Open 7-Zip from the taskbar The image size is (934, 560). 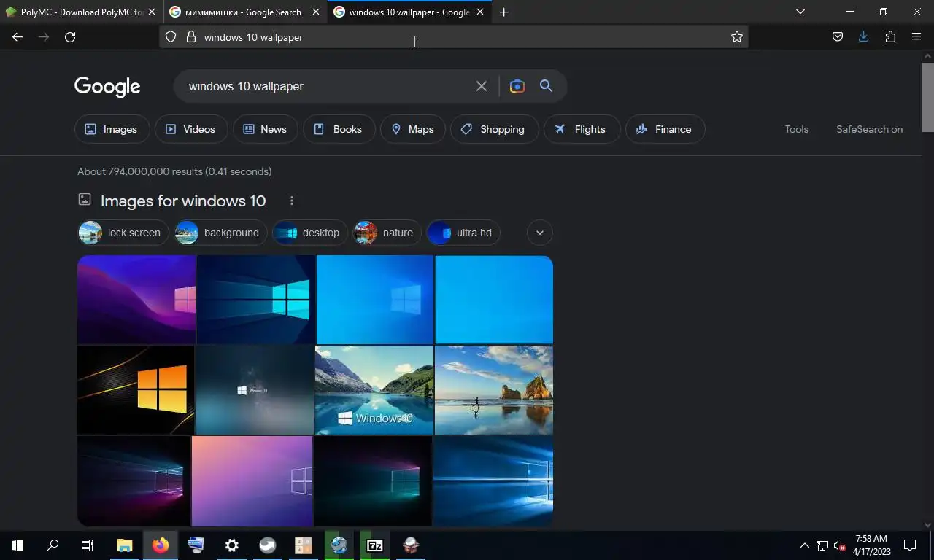[x=375, y=545]
